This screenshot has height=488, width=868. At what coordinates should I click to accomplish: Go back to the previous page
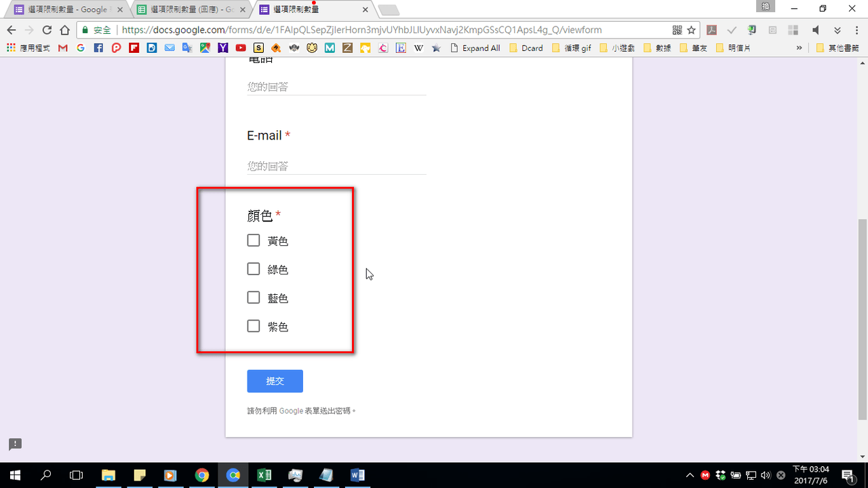click(12, 30)
